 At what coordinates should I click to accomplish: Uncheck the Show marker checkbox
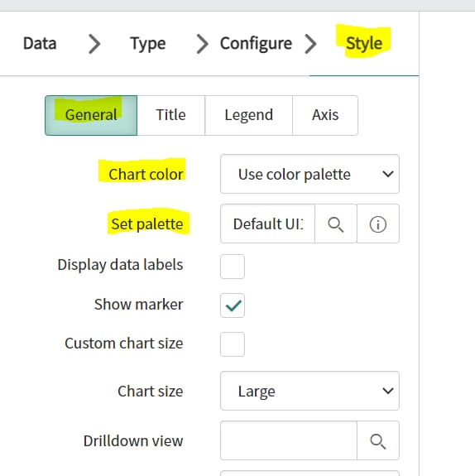pos(233,305)
